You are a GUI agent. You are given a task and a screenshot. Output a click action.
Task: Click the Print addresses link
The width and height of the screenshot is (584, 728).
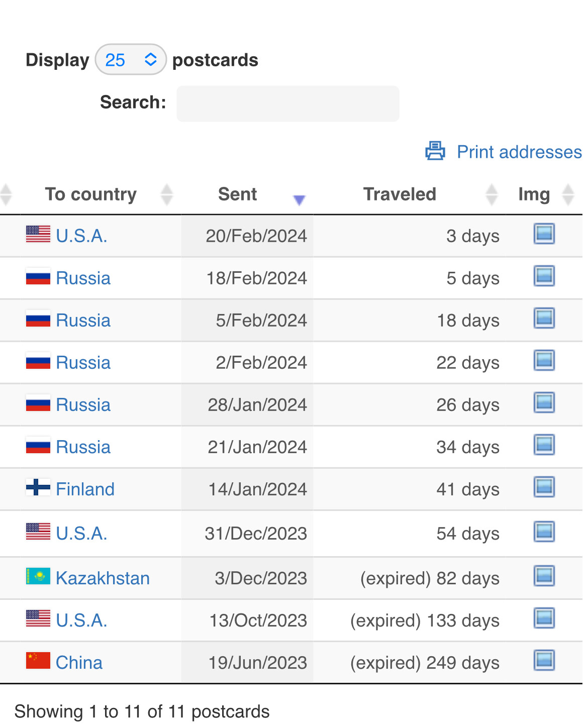(x=519, y=152)
